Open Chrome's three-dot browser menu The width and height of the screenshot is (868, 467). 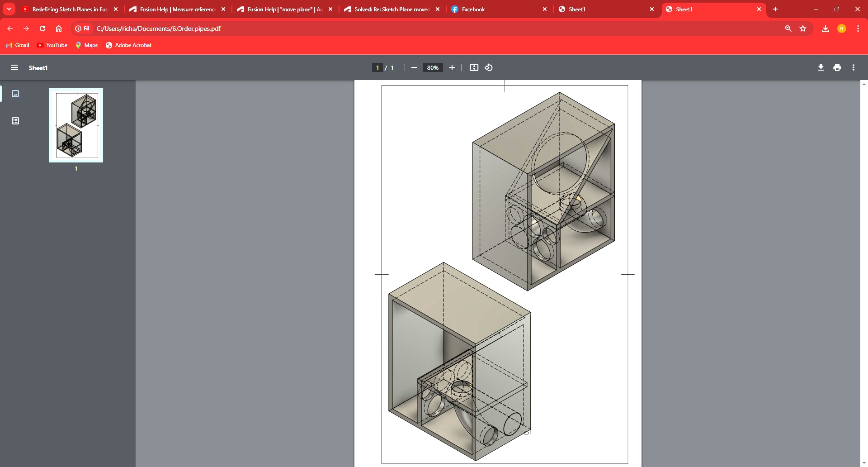(858, 29)
